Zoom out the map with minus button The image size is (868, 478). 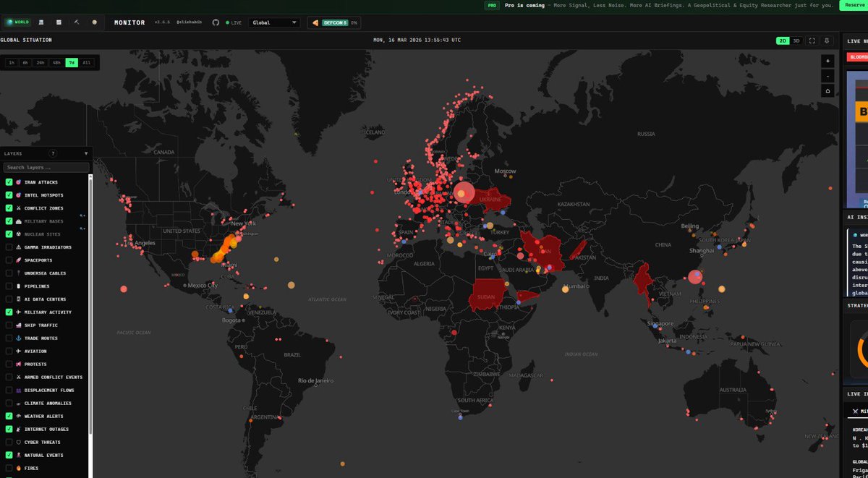click(x=827, y=76)
